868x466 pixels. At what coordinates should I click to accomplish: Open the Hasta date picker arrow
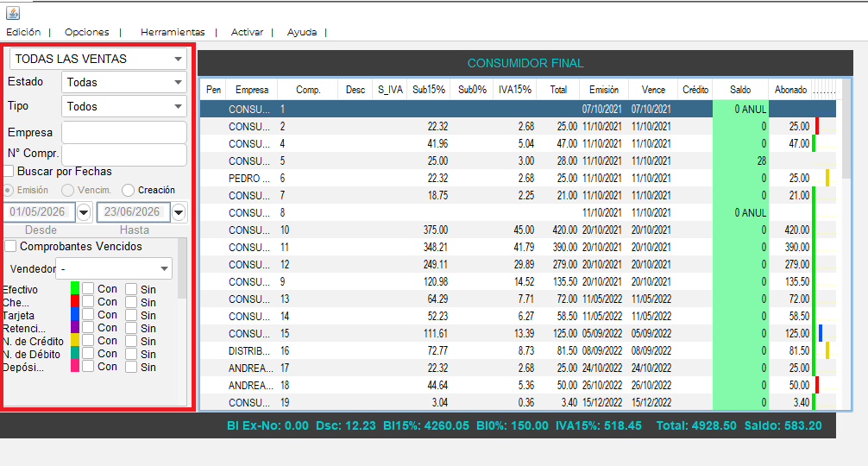point(179,212)
